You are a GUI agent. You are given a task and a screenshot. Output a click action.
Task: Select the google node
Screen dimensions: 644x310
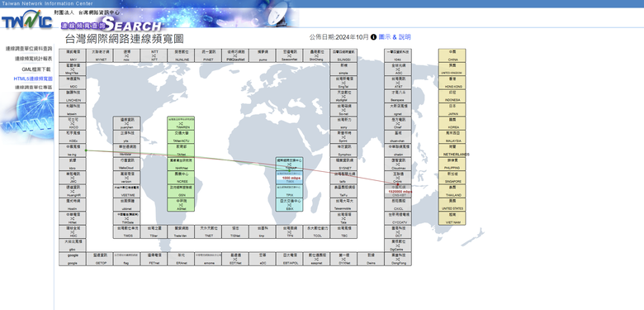point(73,259)
